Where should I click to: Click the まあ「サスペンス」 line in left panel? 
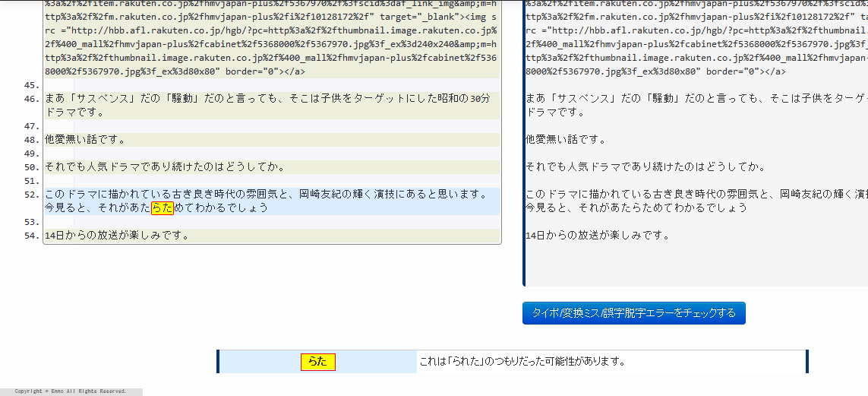coord(266,99)
